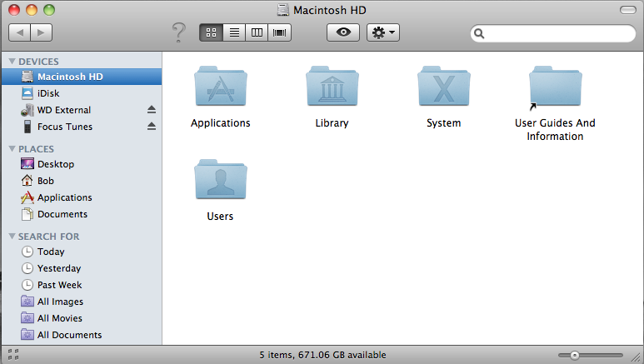Eject the WD External drive
The height and width of the screenshot is (364, 644).
click(x=151, y=110)
